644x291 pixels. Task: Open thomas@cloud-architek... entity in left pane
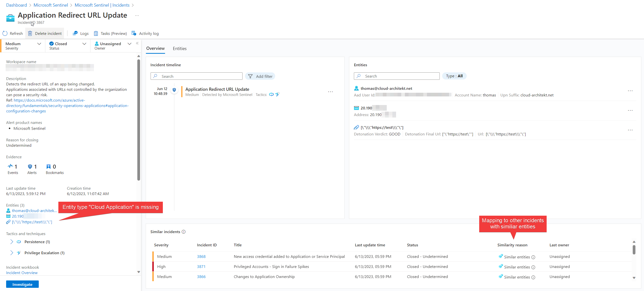click(x=34, y=211)
